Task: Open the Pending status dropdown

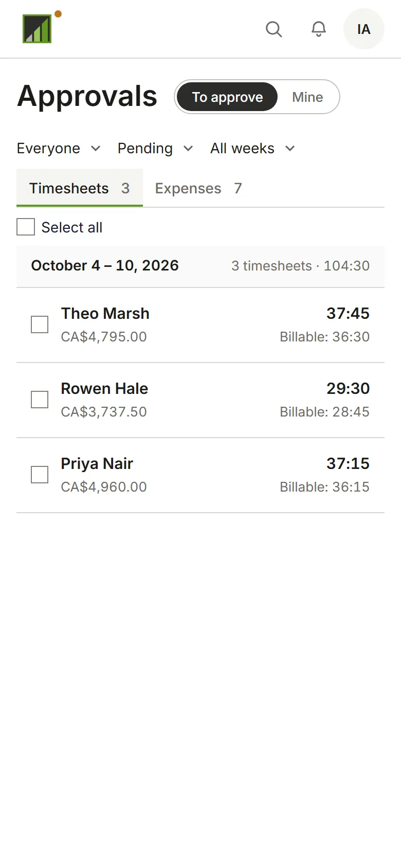Action: (x=155, y=149)
